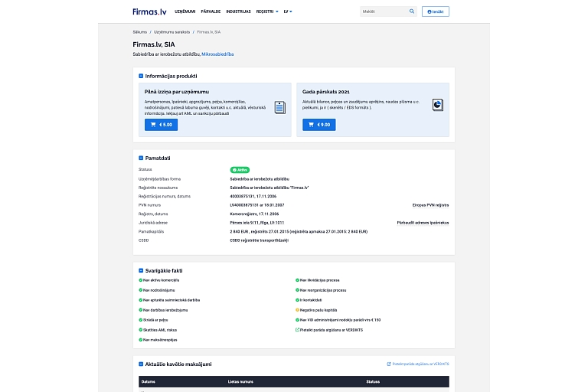Click green check beside Skatīties AML riskus
588x392 pixels.
[x=141, y=330]
